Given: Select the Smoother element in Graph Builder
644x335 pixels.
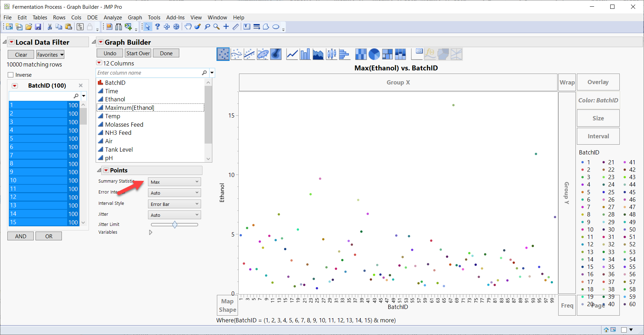Looking at the screenshot, I should pyautogui.click(x=236, y=54).
